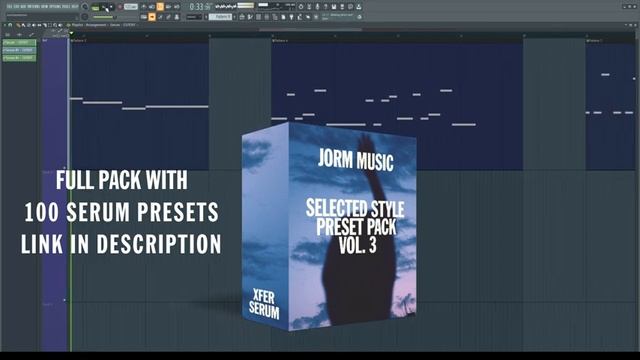Select the playlist Mute tool
This screenshot has height=360, width=640.
(33, 25)
